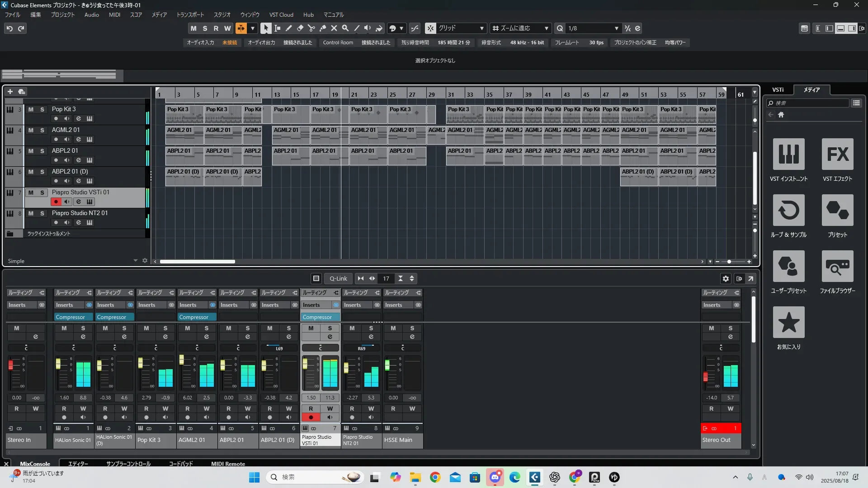Viewport: 868px width, 488px height.
Task: Open the grid type dropdown
Action: [x=481, y=28]
